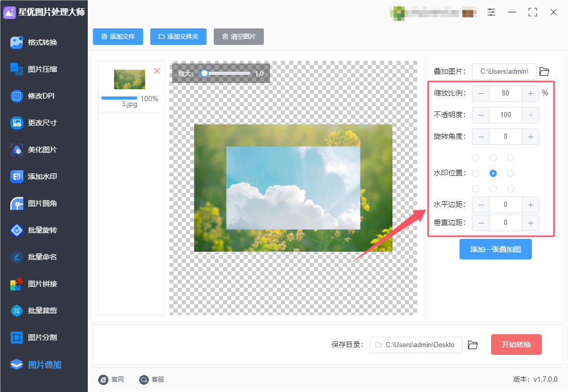Toggle fullscreen window icon
Viewport: 568px width, 392px height.
(x=532, y=12)
